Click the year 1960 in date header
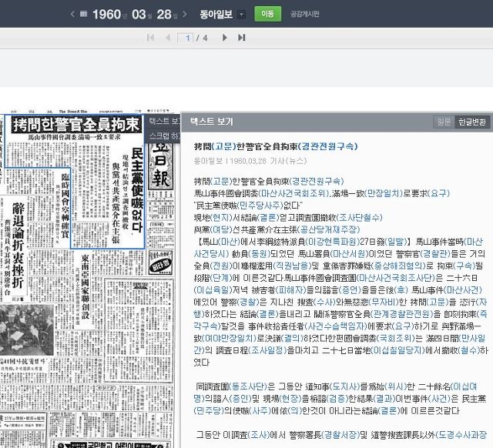This screenshot has height=448, width=493. (106, 14)
